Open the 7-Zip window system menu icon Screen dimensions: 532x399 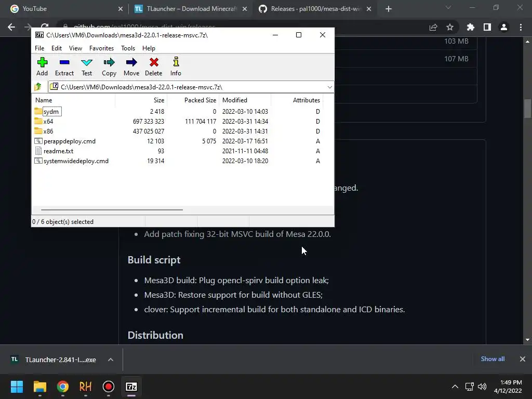click(x=39, y=35)
